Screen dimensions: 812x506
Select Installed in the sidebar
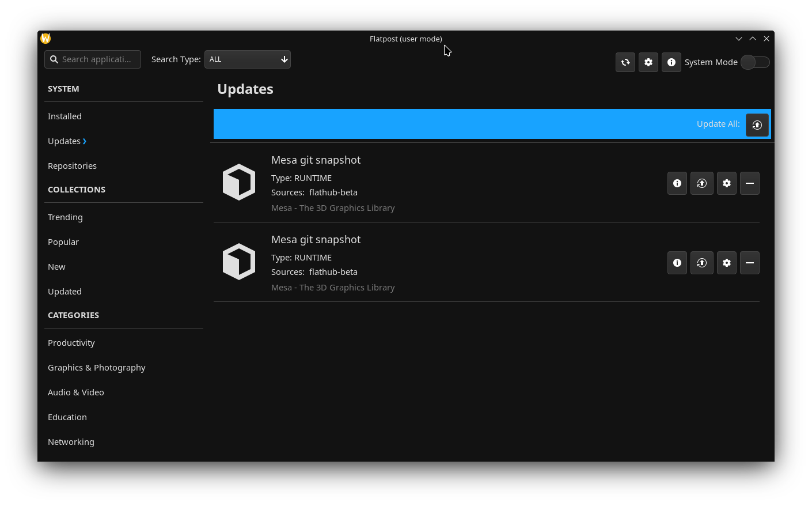coord(64,116)
